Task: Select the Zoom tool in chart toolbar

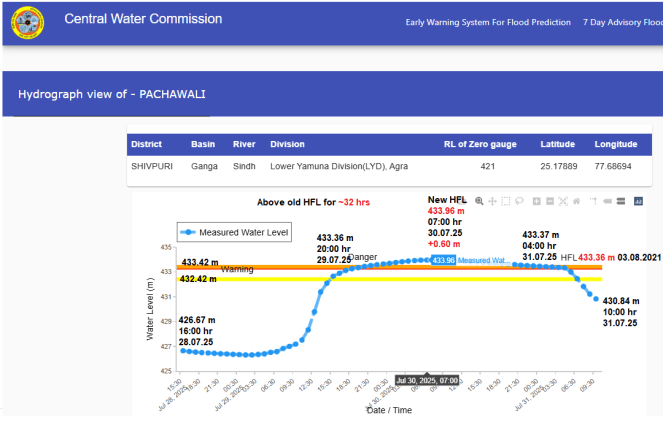Action: click(480, 201)
